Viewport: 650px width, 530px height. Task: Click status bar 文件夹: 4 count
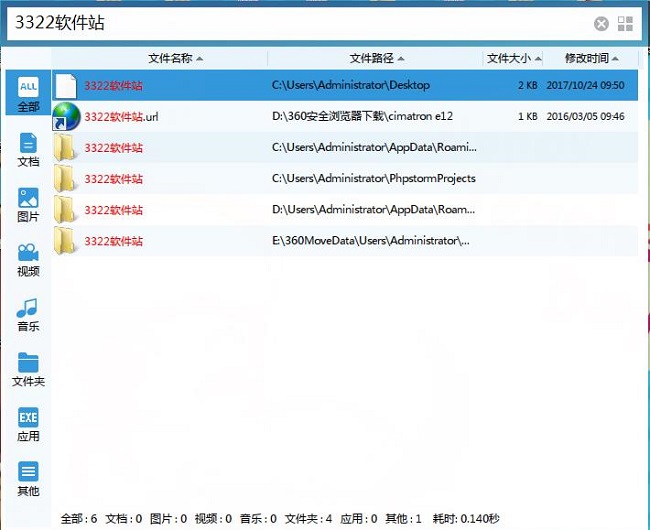tap(308, 519)
